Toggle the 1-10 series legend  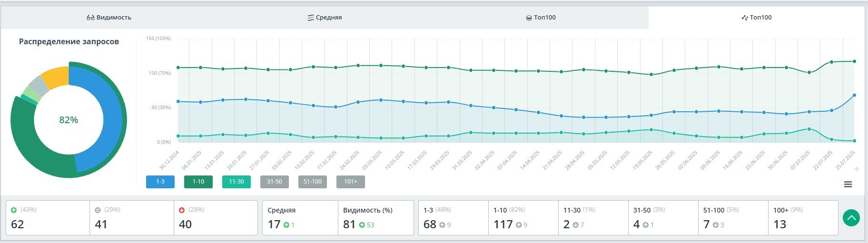point(198,182)
